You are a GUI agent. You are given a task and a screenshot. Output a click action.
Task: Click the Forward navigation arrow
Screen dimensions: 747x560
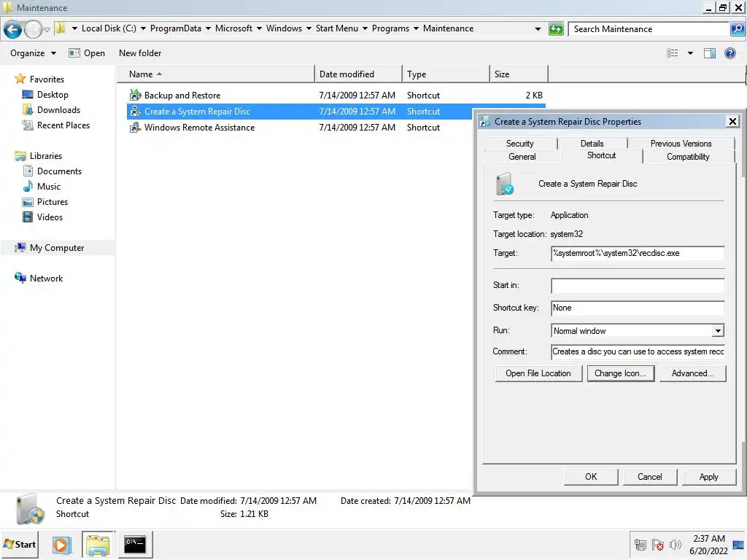click(33, 29)
